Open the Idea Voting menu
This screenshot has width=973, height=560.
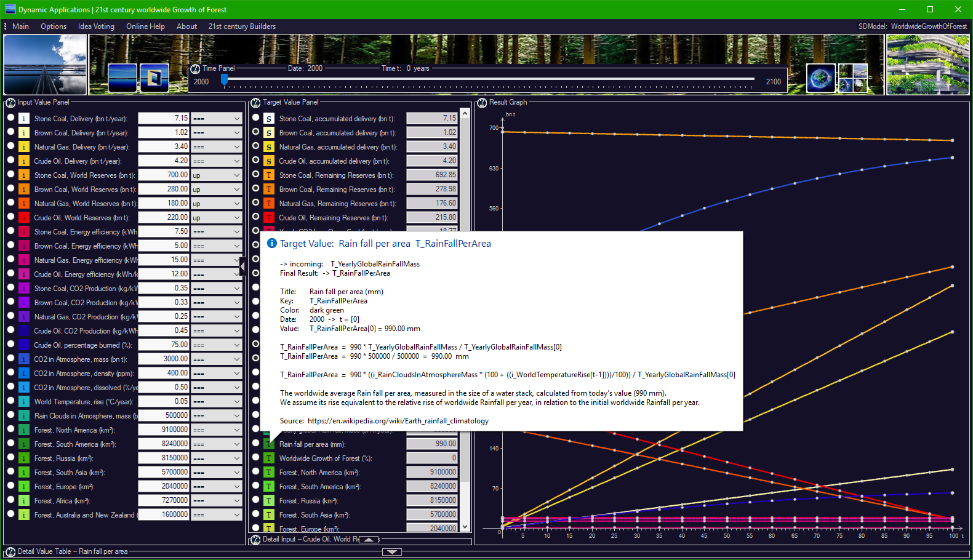click(x=96, y=26)
